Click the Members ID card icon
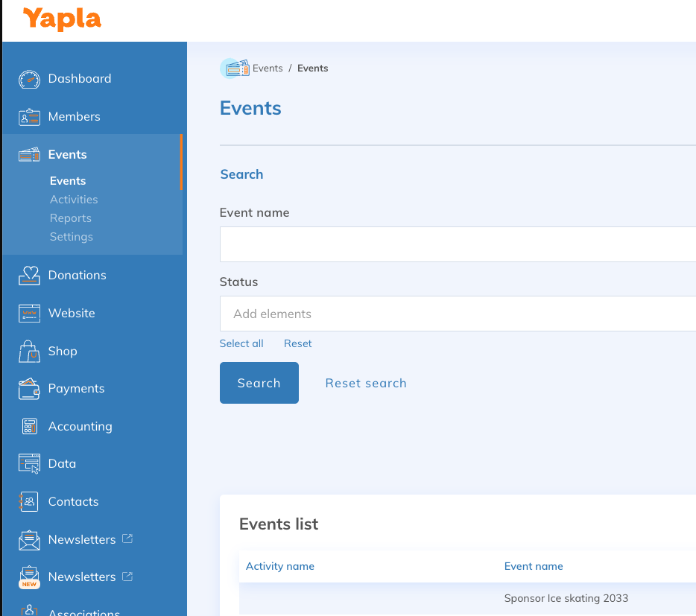The width and height of the screenshot is (696, 616). click(29, 117)
